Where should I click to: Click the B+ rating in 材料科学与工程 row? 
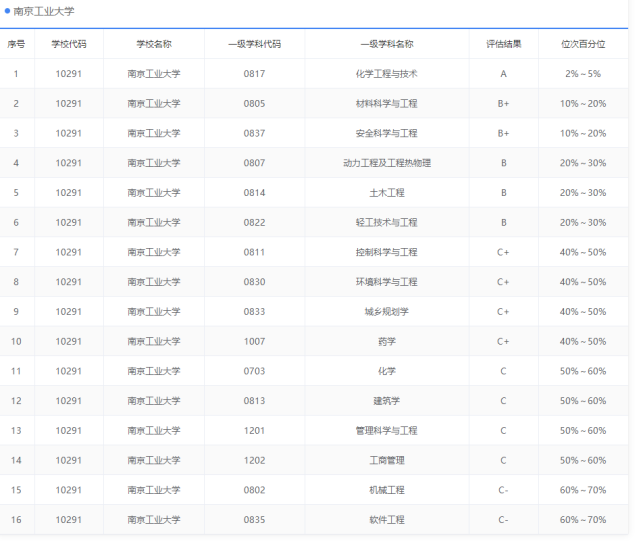(x=504, y=104)
